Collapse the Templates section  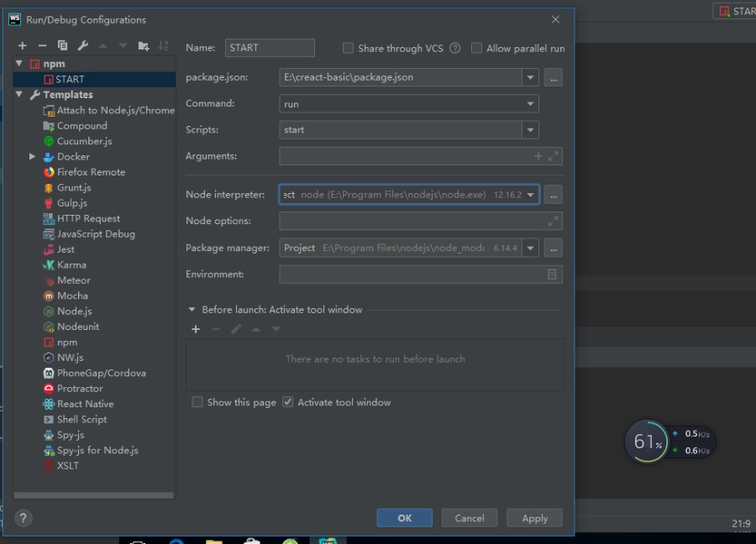click(x=18, y=95)
